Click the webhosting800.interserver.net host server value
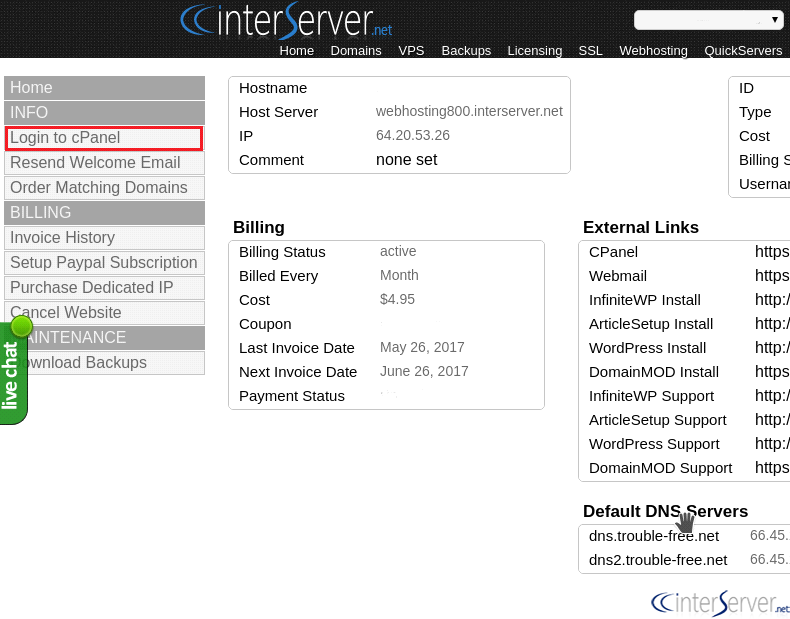This screenshot has width=790, height=619. coord(469,111)
